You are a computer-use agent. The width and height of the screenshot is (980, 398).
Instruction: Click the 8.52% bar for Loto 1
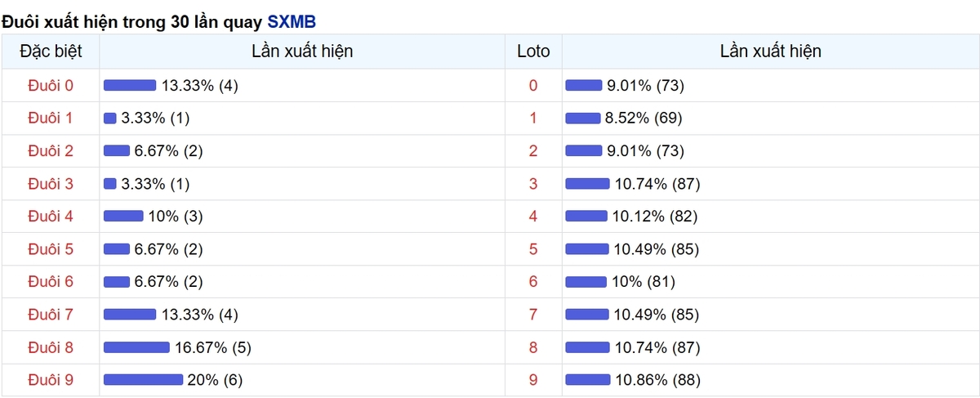click(x=582, y=119)
